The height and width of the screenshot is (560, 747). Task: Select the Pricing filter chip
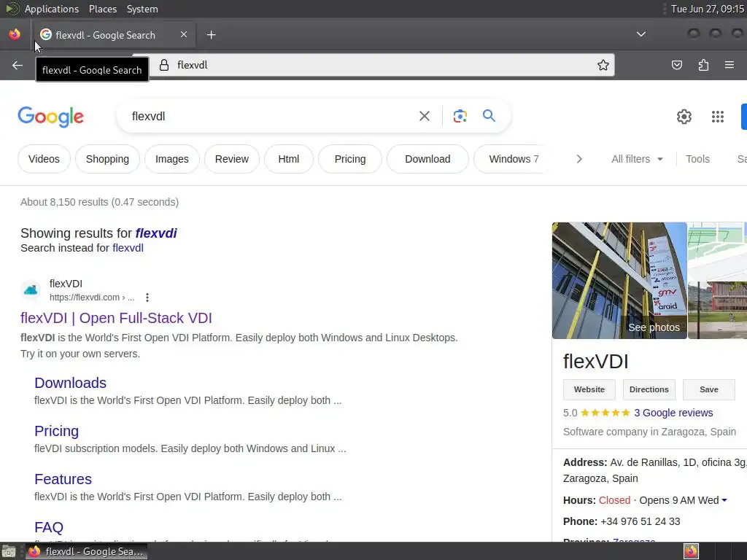[350, 159]
